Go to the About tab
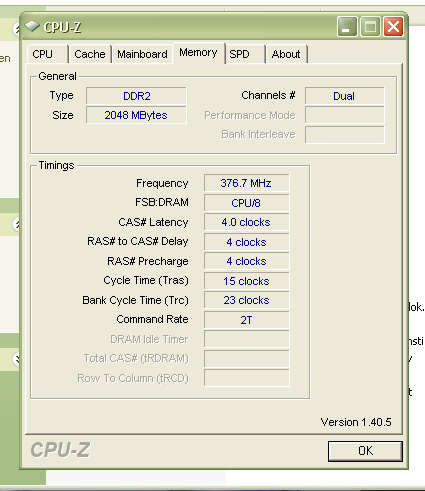 (286, 54)
